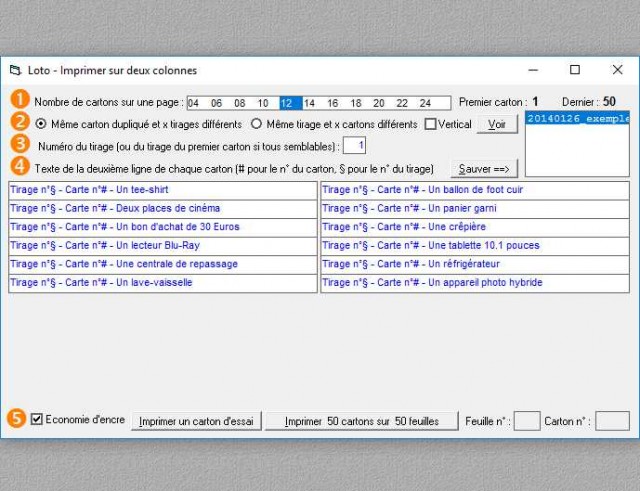Click 'Imprimer un carton d'essai' button
This screenshot has width=640, height=491.
coord(197,421)
